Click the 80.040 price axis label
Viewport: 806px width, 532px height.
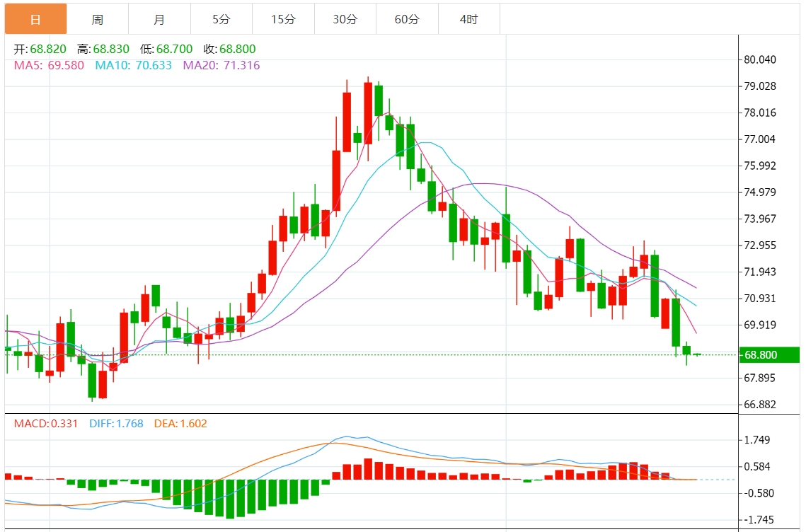tap(760, 59)
